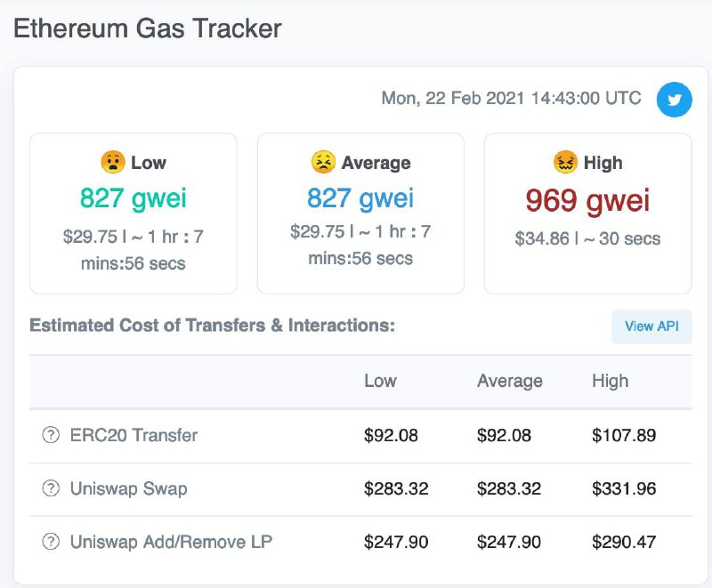The height and width of the screenshot is (588, 712).
Task: Click the Uniswap Swap row label
Action: pyautogui.click(x=128, y=488)
